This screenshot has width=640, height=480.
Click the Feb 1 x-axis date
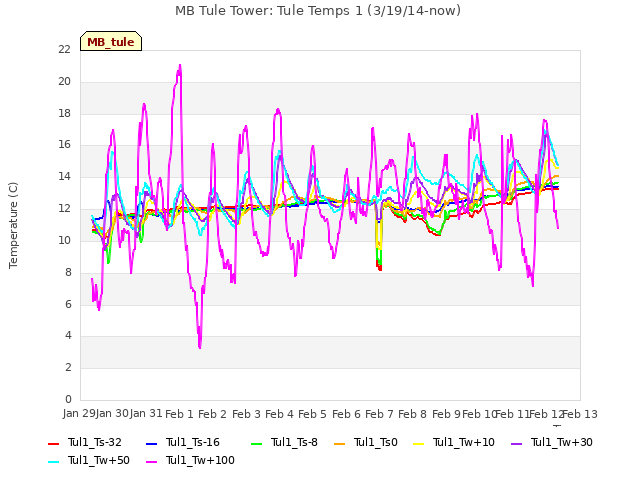pos(179,414)
